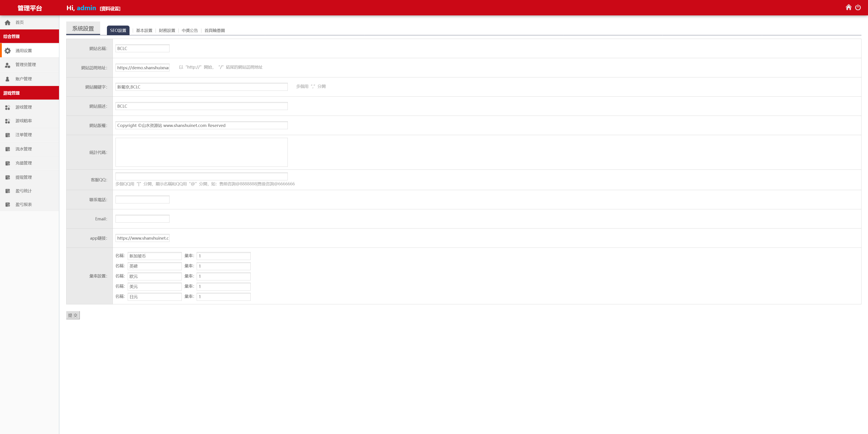This screenshot has width=868, height=434.
Task: Open 流水管理 text in the sidebar
Action: pos(24,149)
